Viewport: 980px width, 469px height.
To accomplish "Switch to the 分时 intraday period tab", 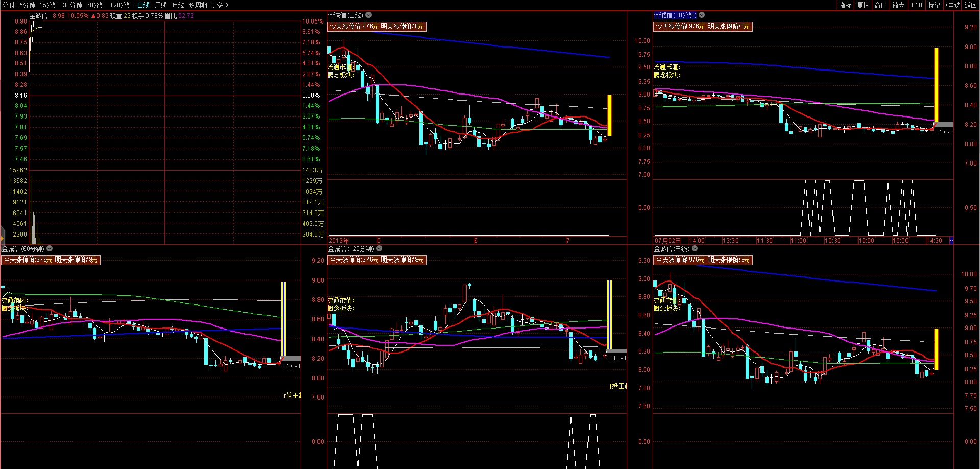I will pos(9,5).
